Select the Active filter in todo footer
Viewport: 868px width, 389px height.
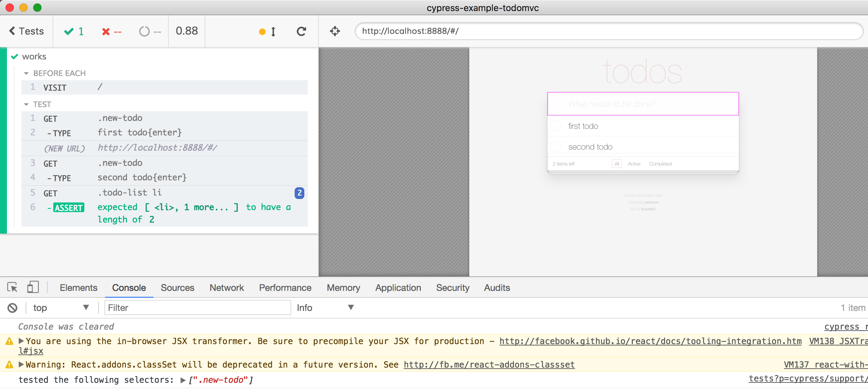634,164
